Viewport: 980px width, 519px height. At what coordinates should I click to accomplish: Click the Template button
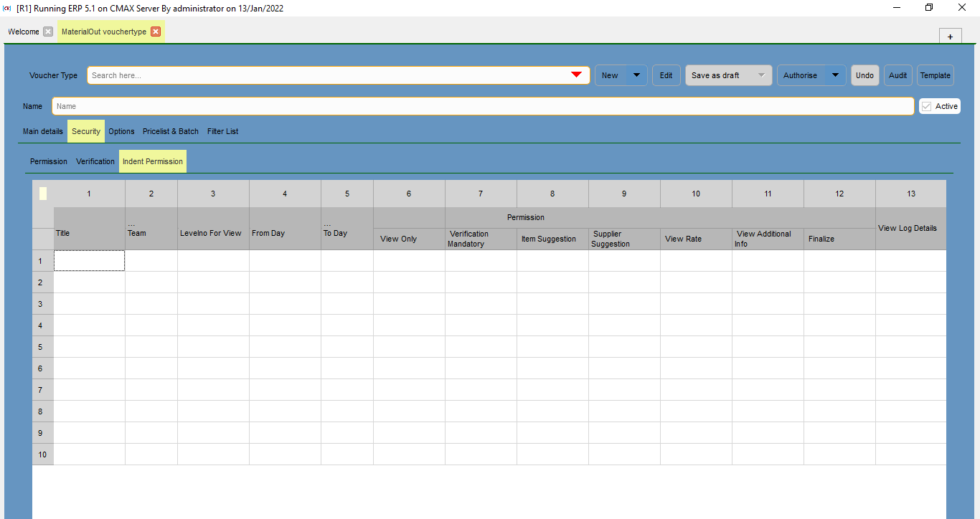point(936,75)
